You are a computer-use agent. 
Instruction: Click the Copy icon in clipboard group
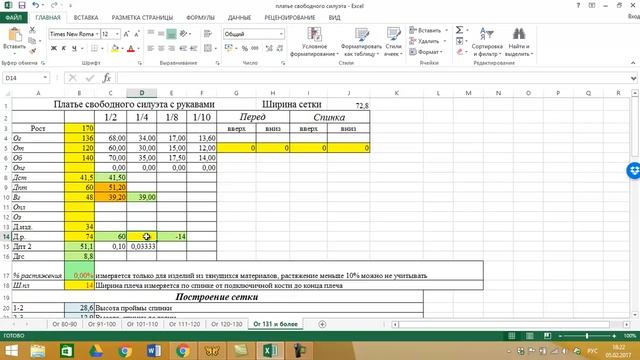pyautogui.click(x=32, y=40)
